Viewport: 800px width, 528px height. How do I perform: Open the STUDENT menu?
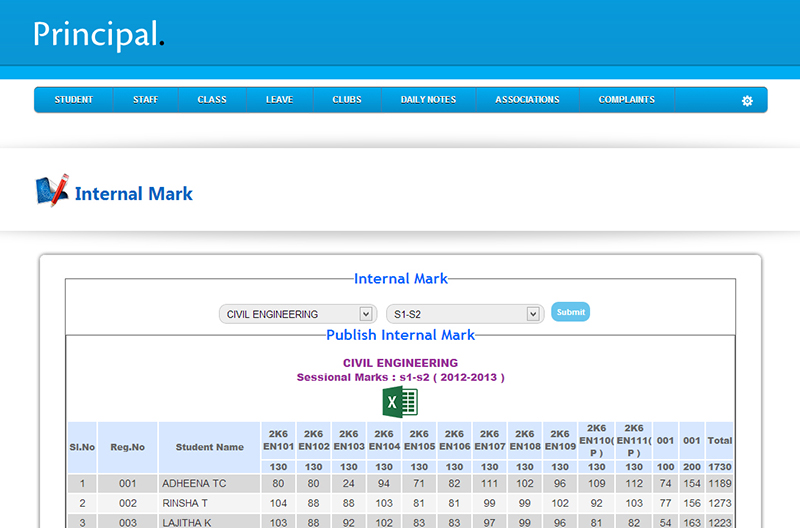point(74,100)
